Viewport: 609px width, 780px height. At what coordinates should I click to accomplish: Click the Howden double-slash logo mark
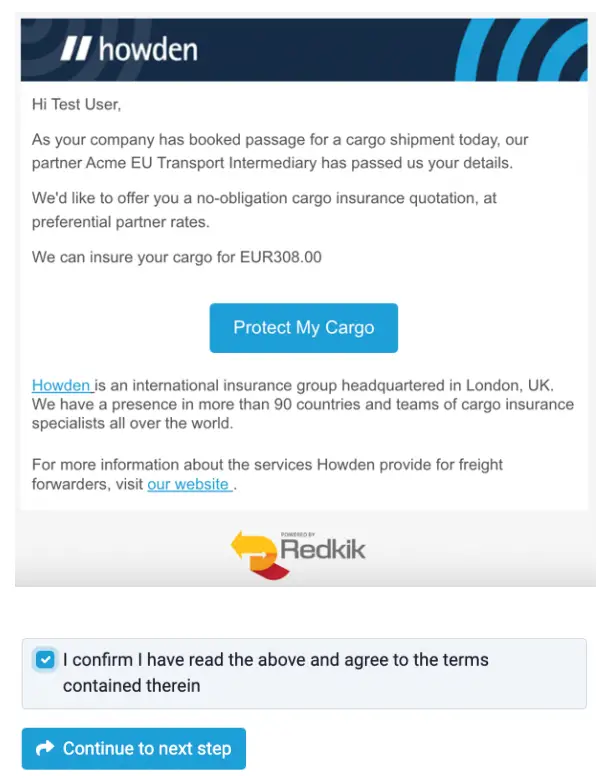point(76,48)
